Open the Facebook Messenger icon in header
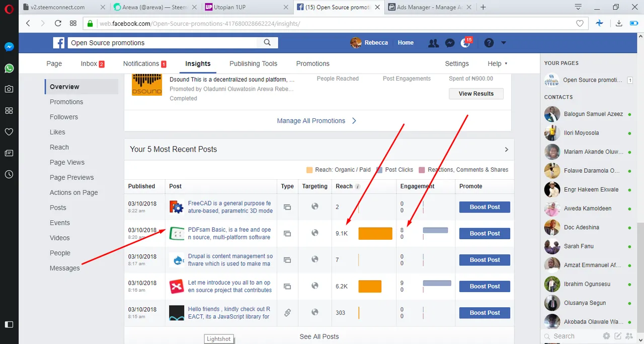This screenshot has height=344, width=644. [x=450, y=43]
